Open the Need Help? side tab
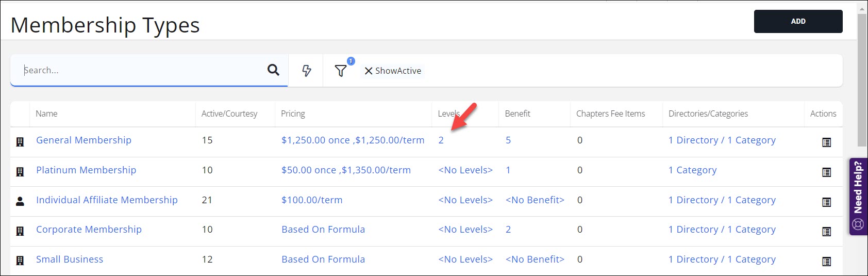This screenshot has height=276, width=868. pos(858,196)
